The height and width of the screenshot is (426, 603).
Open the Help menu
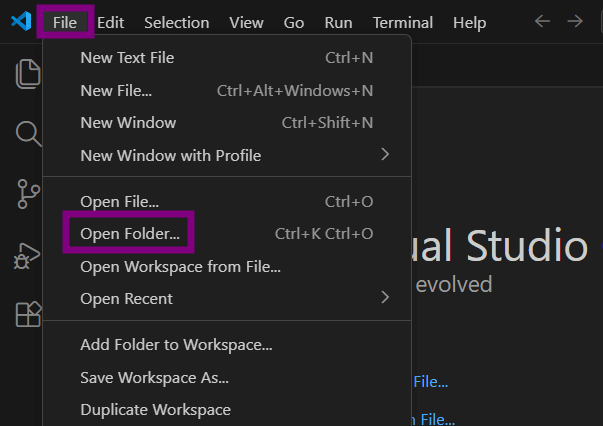click(469, 22)
